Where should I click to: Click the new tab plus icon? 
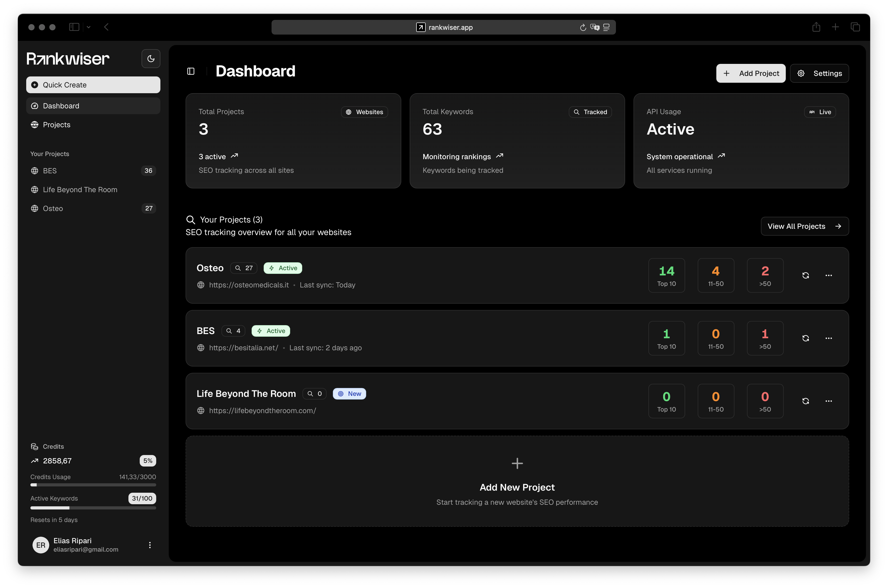(836, 27)
